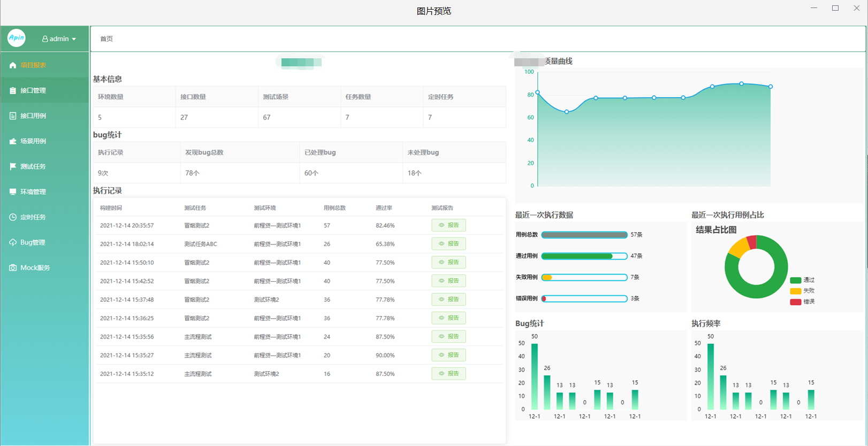
Task: Switch to the 首页 tab
Action: coord(106,39)
